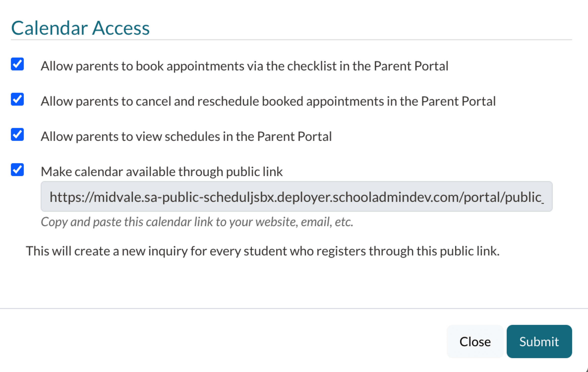Click the 'Make calendar available through public link' label
This screenshot has width=588, height=372.
pyautogui.click(x=162, y=172)
